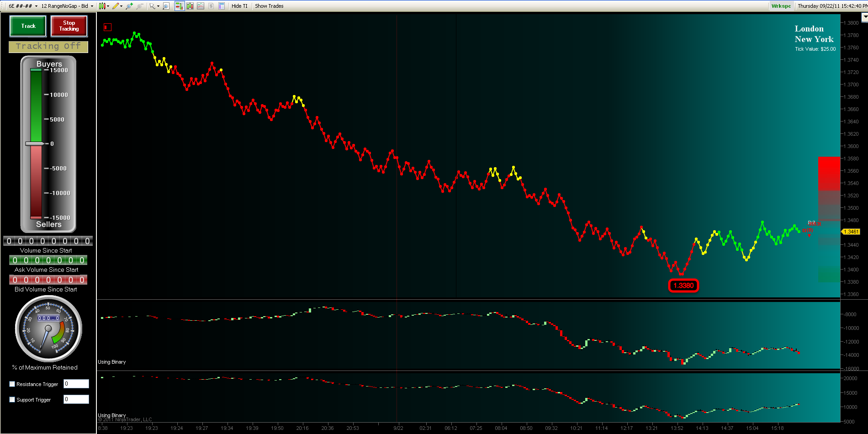Screen dimensions: 868x434
Task: Click the red Bid Volume Since Start counter
Action: [48, 280]
